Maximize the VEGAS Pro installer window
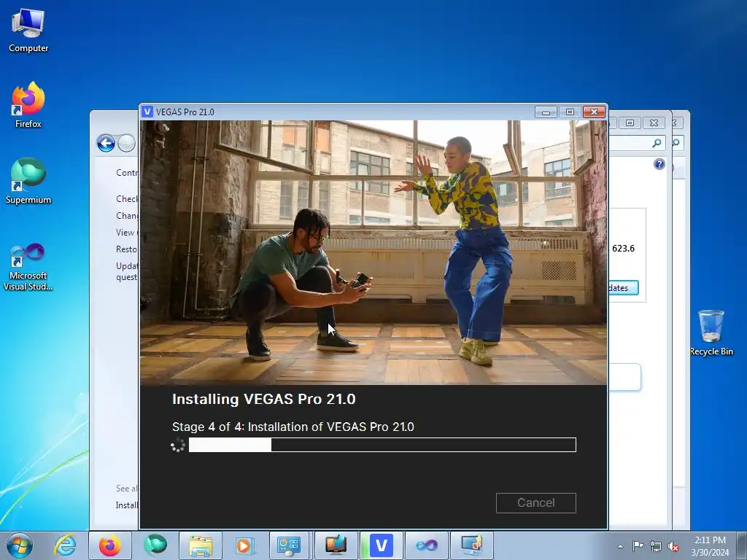This screenshot has width=747, height=560. pos(570,112)
